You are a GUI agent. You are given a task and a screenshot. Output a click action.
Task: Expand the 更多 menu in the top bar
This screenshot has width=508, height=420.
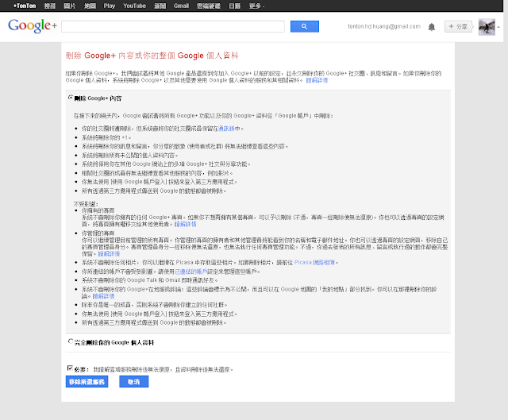256,6
